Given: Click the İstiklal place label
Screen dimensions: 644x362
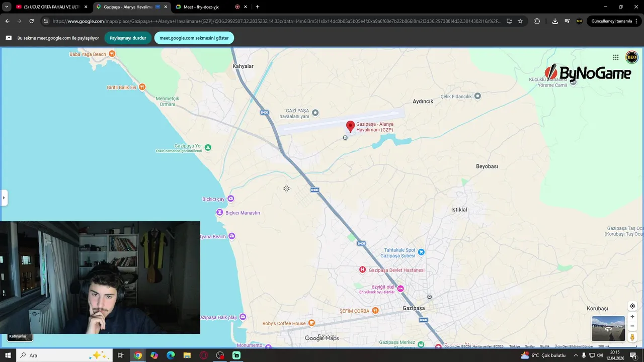Looking at the screenshot, I should pyautogui.click(x=459, y=210).
